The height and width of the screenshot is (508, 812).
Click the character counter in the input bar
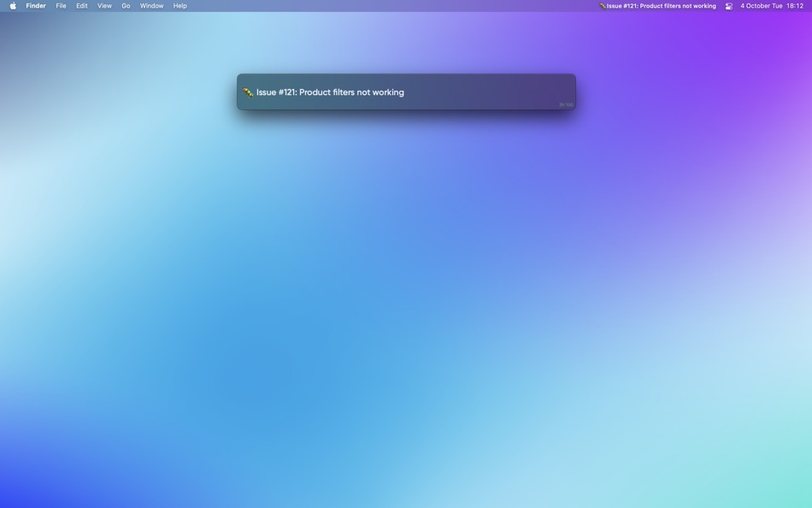[566, 104]
